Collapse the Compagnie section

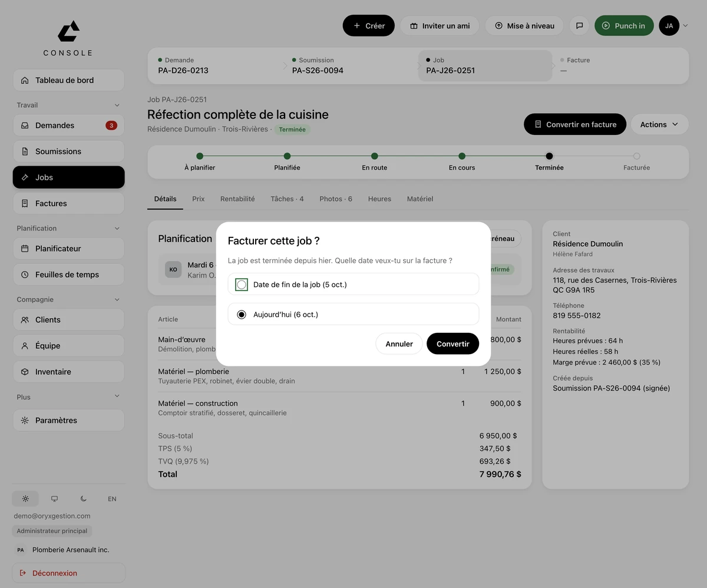coord(117,299)
